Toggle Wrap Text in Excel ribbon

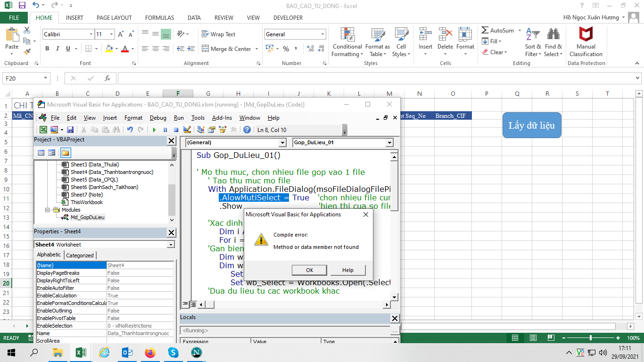(x=219, y=34)
